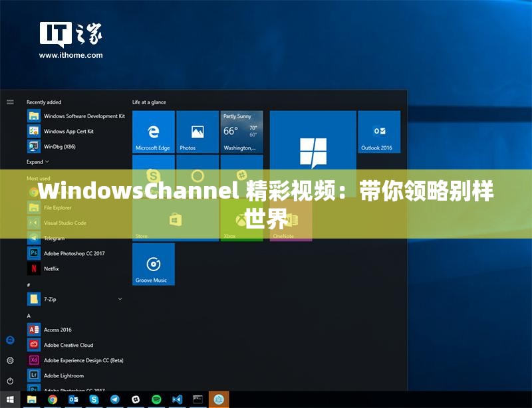
Task: Open the command prompt icon on taskbar
Action: click(198, 399)
